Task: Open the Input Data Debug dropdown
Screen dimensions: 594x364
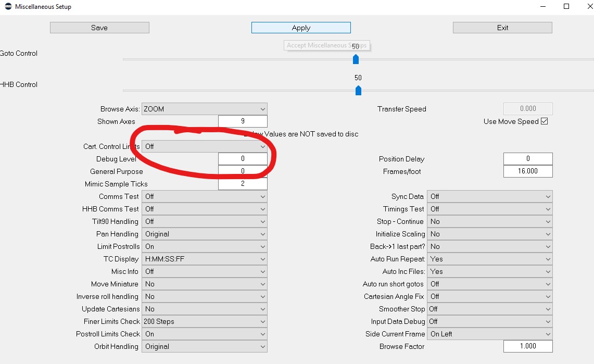Action: [x=490, y=322]
